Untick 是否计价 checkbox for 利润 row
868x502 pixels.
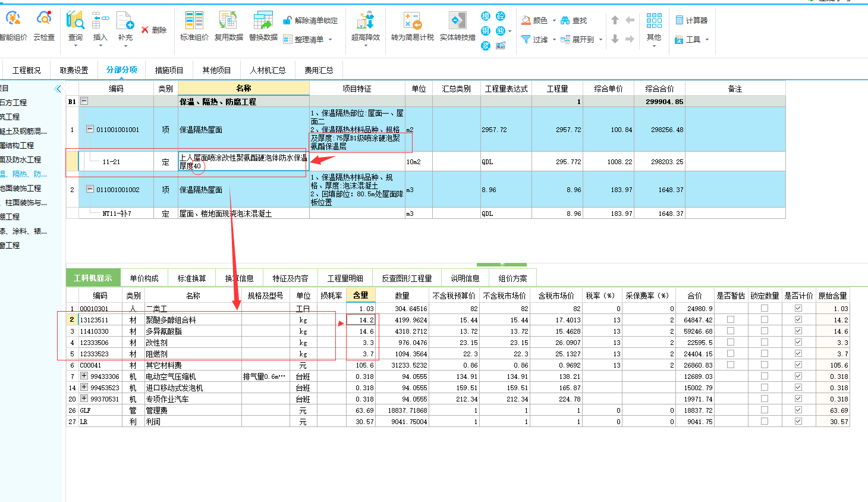pyautogui.click(x=798, y=422)
